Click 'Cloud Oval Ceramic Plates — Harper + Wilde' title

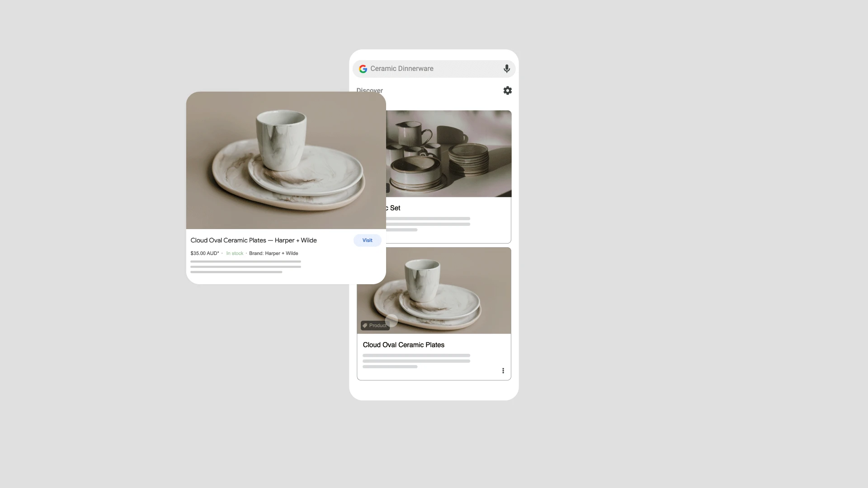pyautogui.click(x=254, y=240)
